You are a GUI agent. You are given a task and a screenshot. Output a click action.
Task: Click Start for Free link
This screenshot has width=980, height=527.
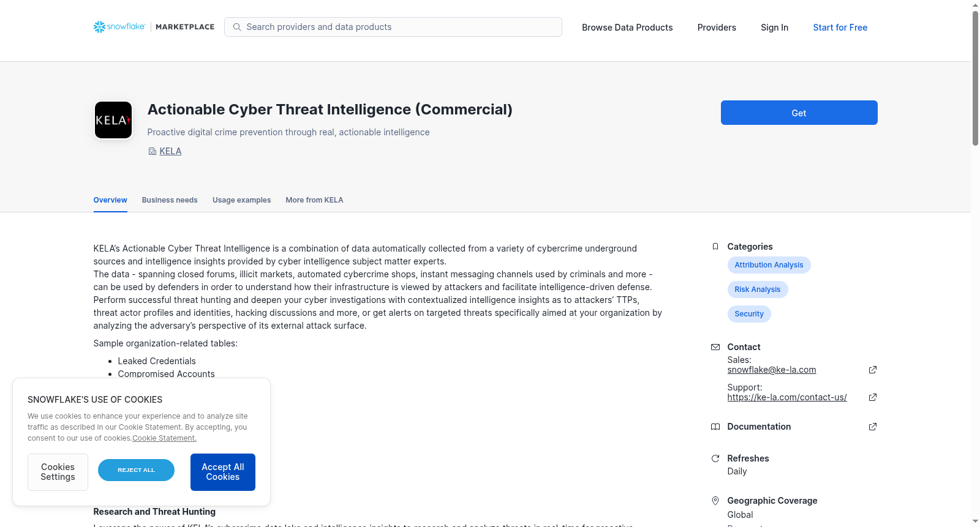coord(840,28)
